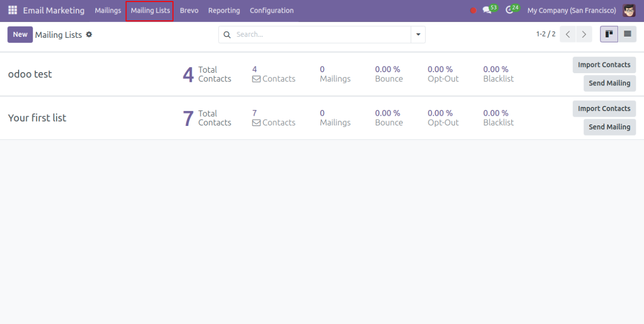Image resolution: width=644 pixels, height=324 pixels.
Task: Open the activities clock icon with 24 badge
Action: (510, 10)
